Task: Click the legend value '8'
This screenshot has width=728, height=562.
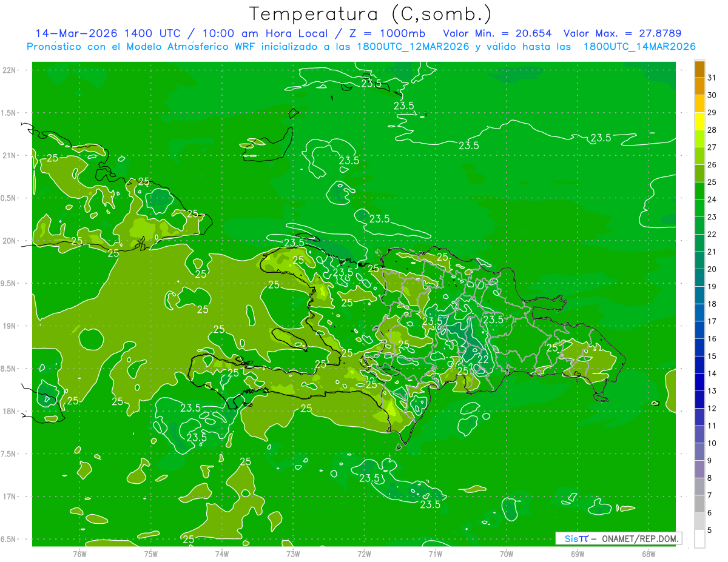Action: 710,478
